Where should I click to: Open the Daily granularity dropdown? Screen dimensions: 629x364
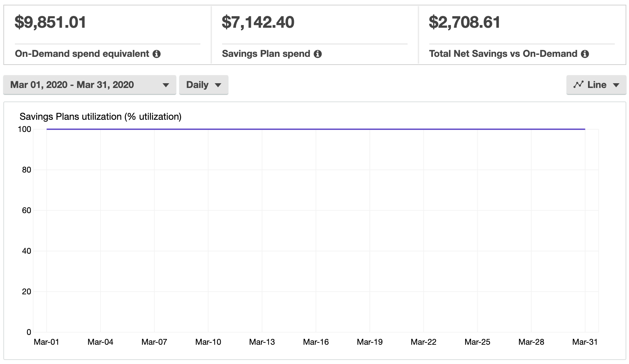204,85
